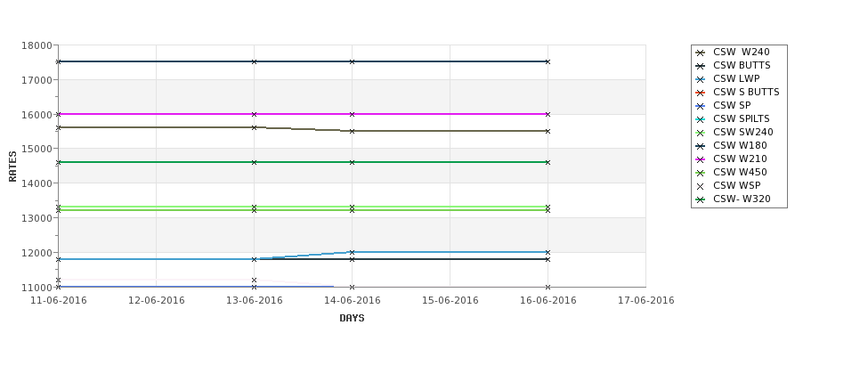Click the W240 data point on 13-06-2016
Screen dimensions: 868x382
click(x=254, y=127)
